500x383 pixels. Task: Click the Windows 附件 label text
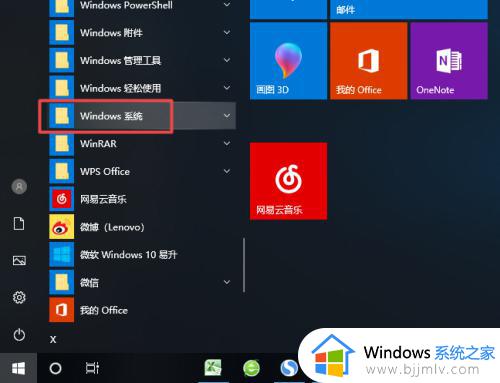tap(111, 33)
